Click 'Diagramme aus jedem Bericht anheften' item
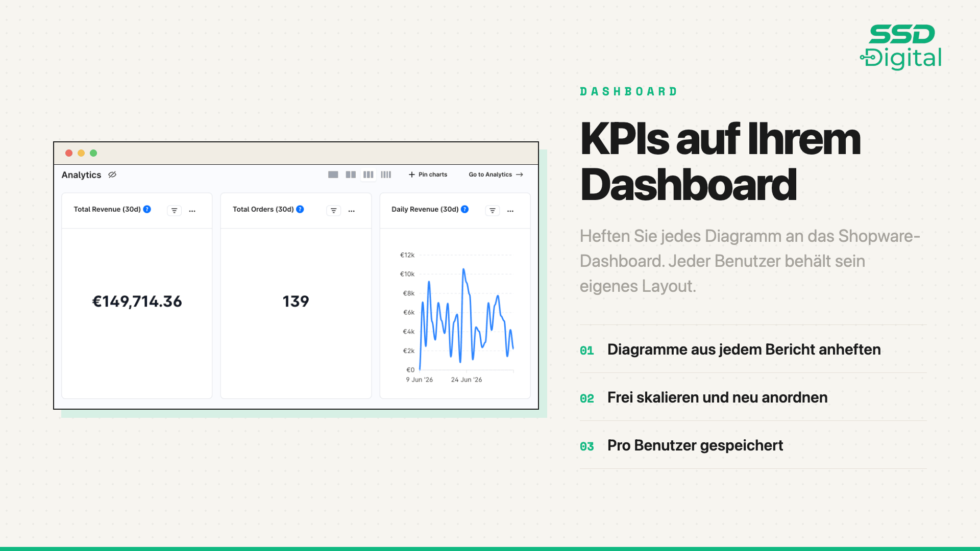Image resolution: width=980 pixels, height=551 pixels. pos(744,349)
